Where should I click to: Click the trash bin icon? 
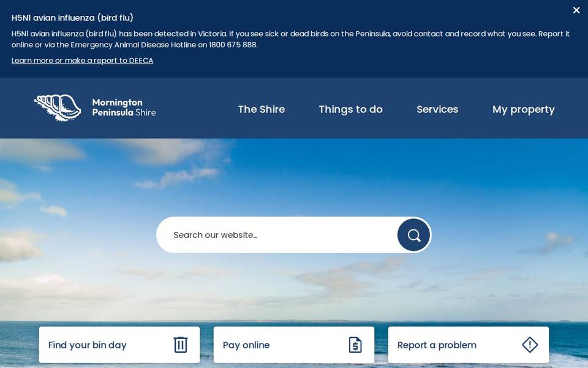[180, 344]
